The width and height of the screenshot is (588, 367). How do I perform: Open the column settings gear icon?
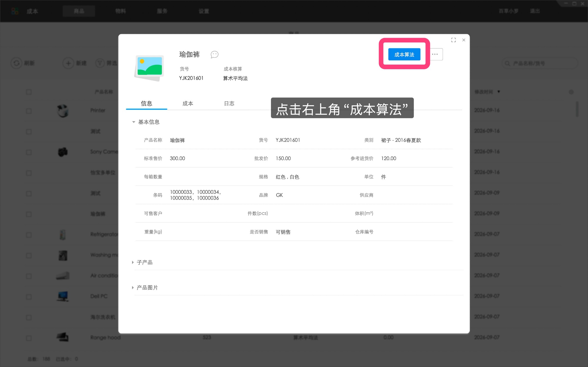tap(571, 92)
